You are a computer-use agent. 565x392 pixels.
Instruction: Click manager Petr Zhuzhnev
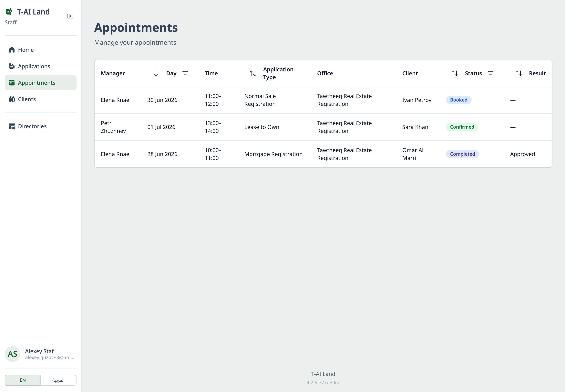pyautogui.click(x=113, y=127)
